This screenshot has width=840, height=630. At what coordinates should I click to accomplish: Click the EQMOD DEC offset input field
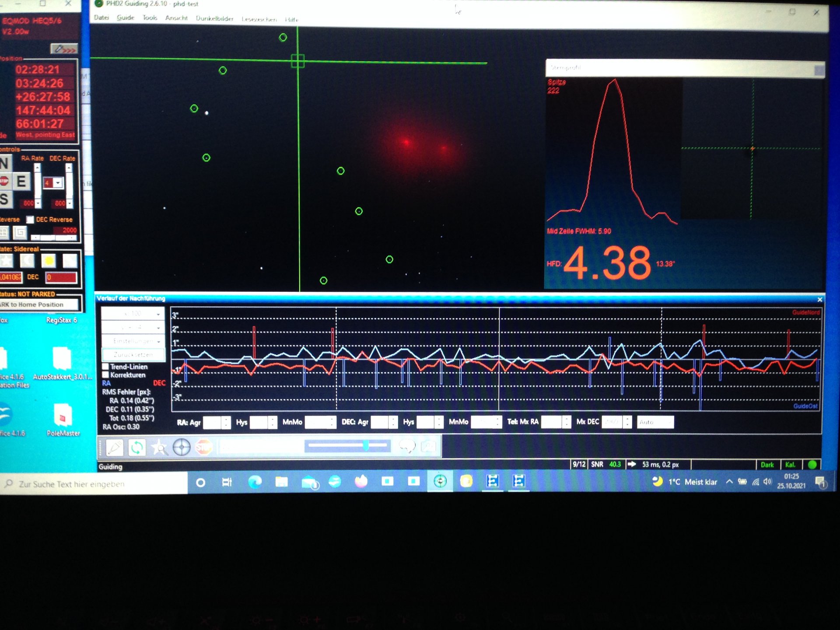(61, 277)
